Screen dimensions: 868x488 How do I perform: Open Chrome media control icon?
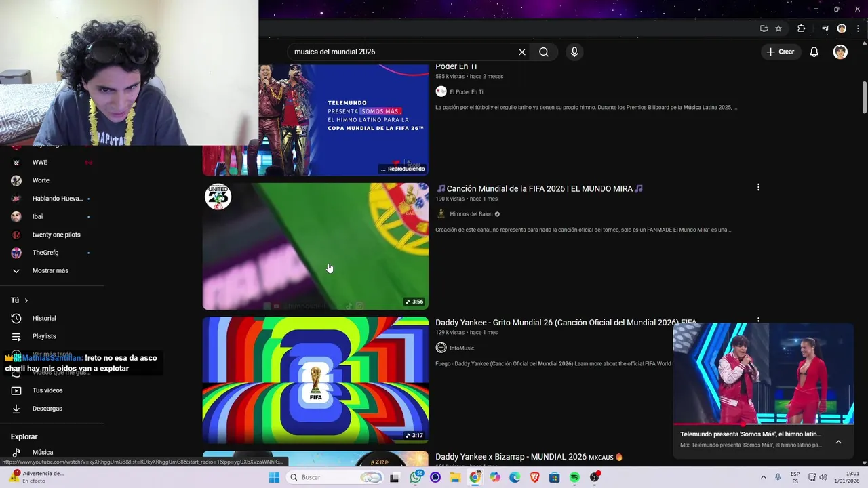click(825, 28)
